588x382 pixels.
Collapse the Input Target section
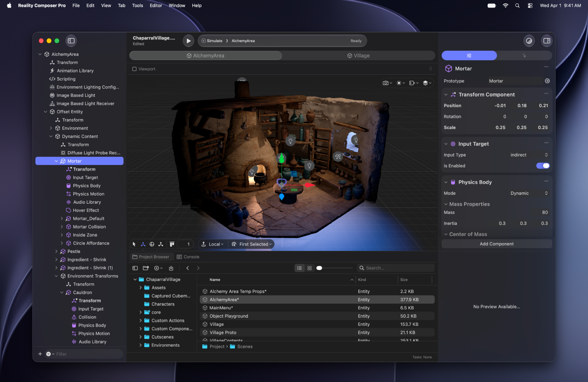[x=446, y=144]
